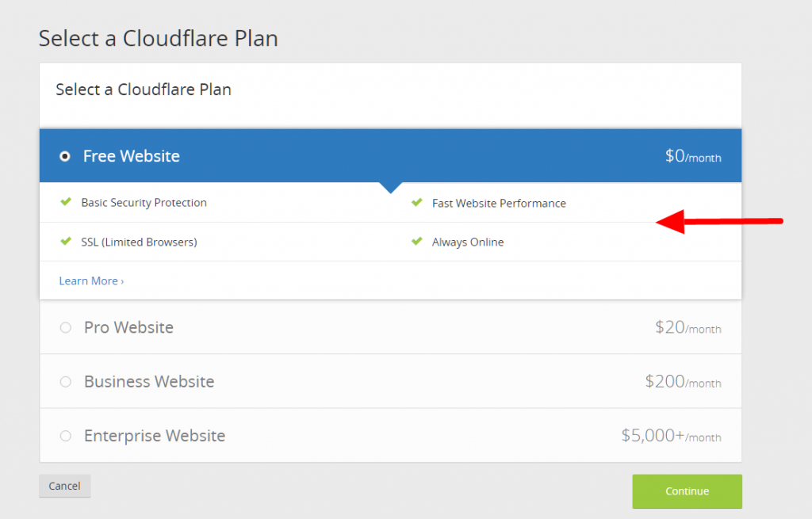Image resolution: width=812 pixels, height=519 pixels.
Task: Click the Basic Security Protection checkmark icon
Action: 66,202
